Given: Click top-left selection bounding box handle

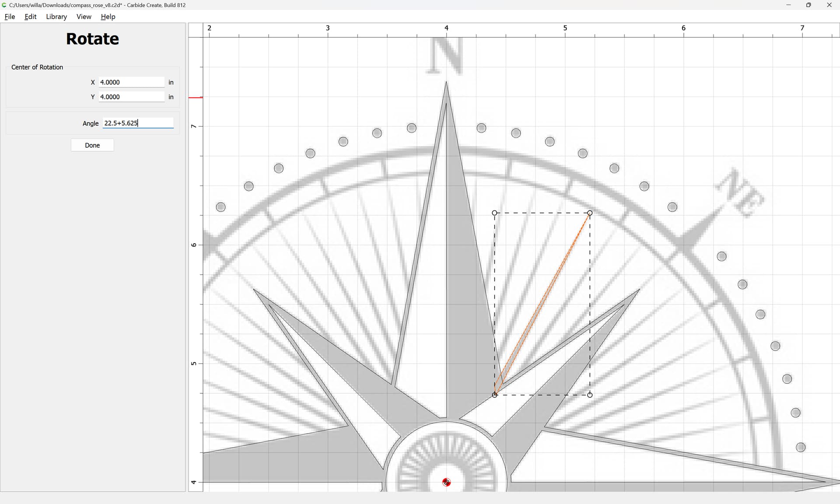Looking at the screenshot, I should pyautogui.click(x=495, y=213).
